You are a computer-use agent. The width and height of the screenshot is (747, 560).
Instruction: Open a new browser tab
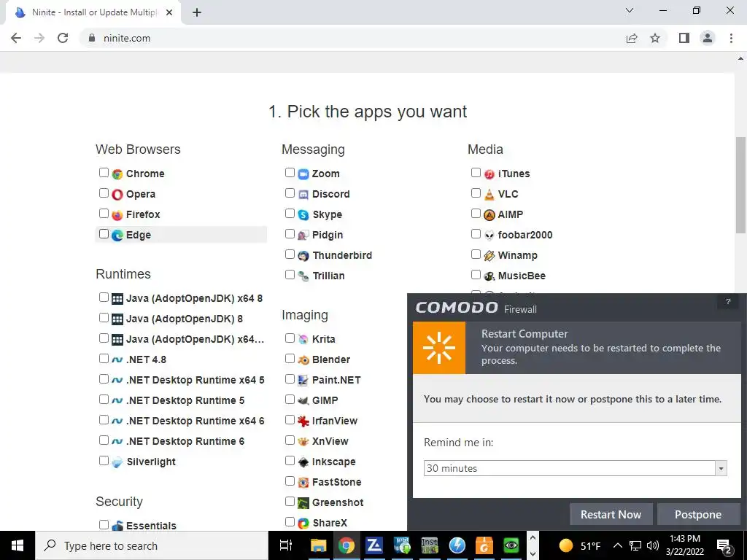197,13
